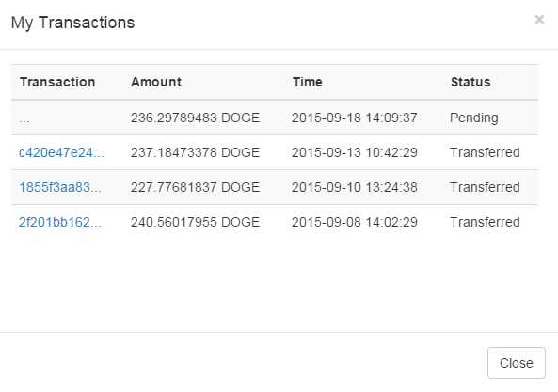Open transaction 2f201bb162 link
Screen dimensions: 558x392
60,222
